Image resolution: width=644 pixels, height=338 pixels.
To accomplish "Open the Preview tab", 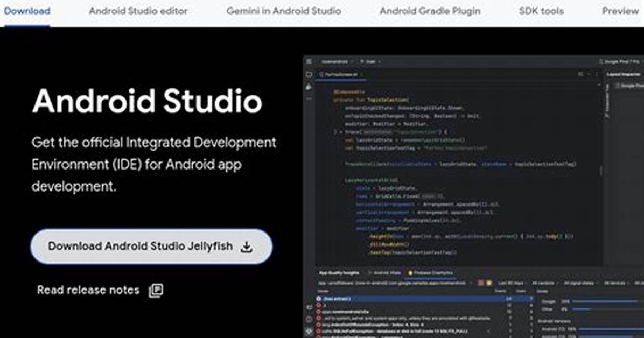I will [x=620, y=11].
